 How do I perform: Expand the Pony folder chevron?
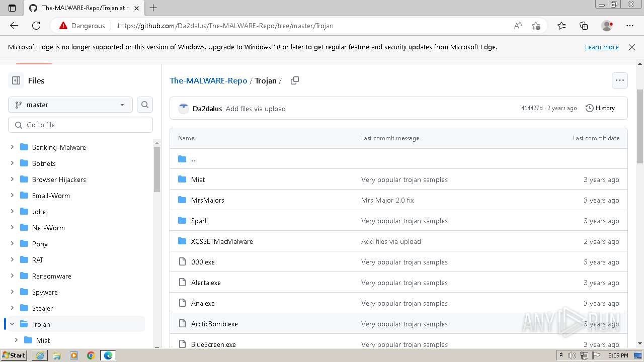12,244
